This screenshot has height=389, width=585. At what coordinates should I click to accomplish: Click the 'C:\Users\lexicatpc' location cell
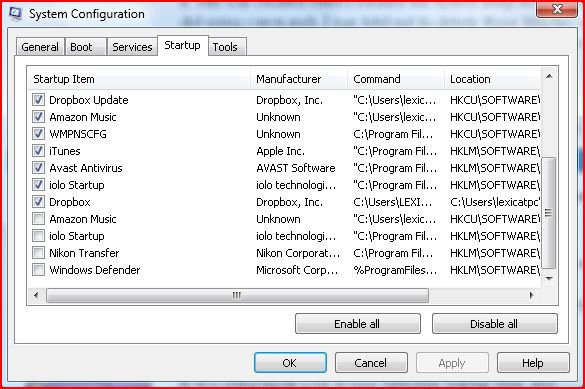pos(495,202)
